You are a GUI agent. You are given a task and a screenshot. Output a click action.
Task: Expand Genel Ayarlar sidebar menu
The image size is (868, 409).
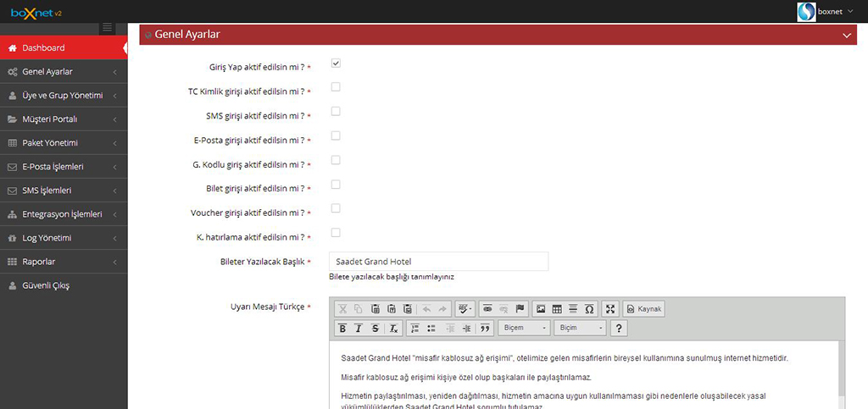[x=64, y=72]
